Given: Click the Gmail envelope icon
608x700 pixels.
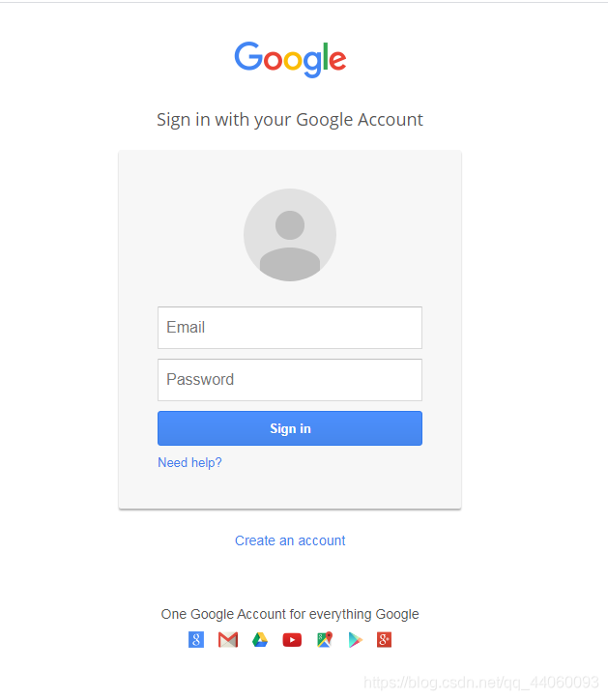Looking at the screenshot, I should pyautogui.click(x=228, y=640).
